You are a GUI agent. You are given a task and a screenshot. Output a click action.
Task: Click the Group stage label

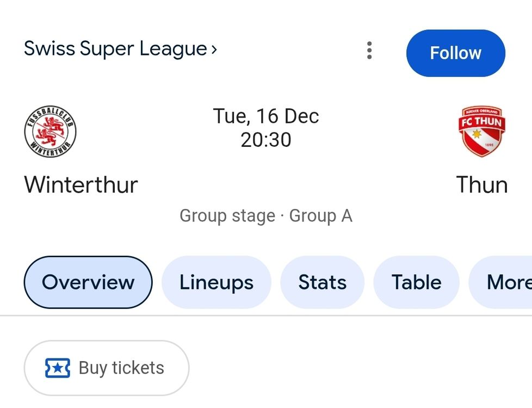coord(227,216)
